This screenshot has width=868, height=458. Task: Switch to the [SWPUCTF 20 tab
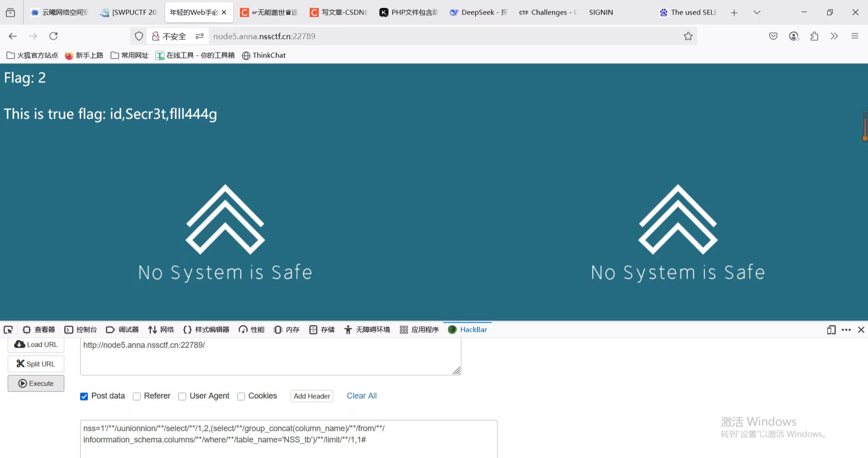pyautogui.click(x=129, y=13)
